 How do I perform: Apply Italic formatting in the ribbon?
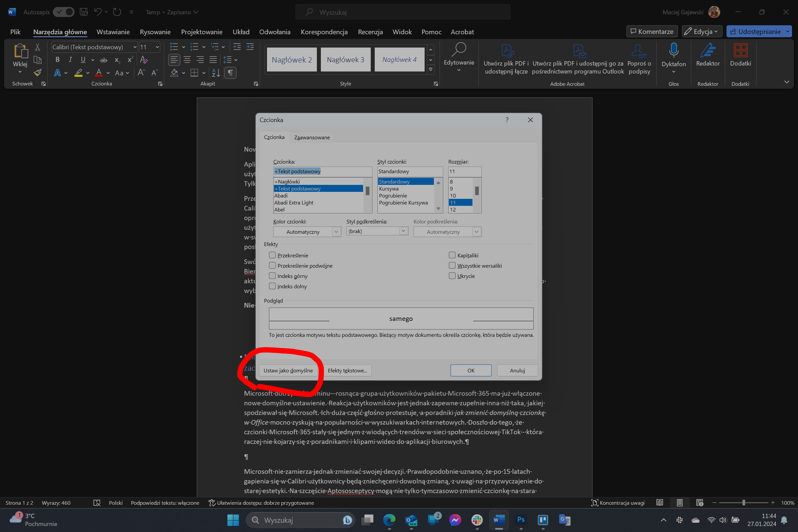tap(70, 60)
